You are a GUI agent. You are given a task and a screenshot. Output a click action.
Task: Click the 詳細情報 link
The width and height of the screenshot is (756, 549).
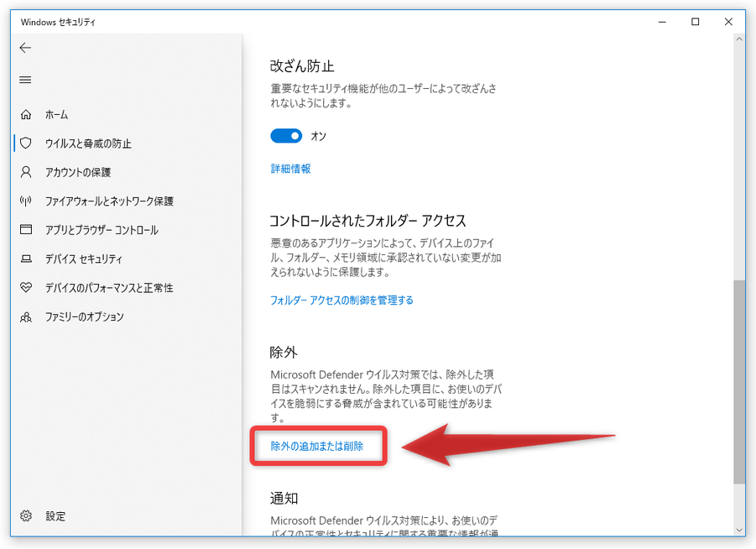click(x=290, y=169)
